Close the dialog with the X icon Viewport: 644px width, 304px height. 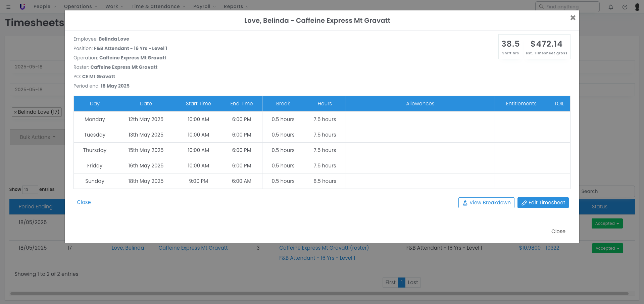click(573, 18)
